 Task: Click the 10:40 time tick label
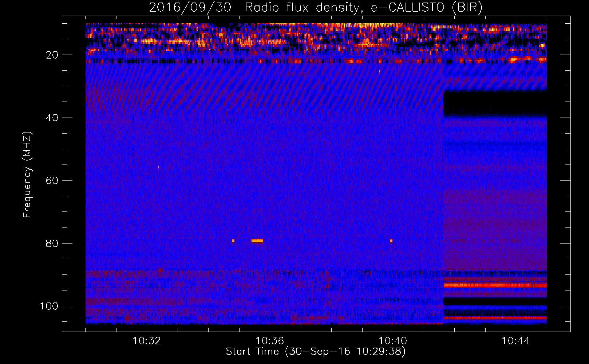[x=393, y=341]
